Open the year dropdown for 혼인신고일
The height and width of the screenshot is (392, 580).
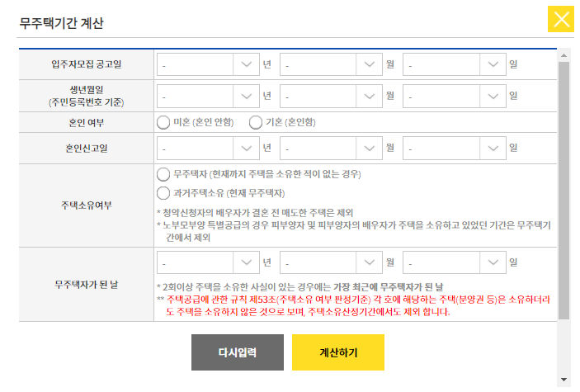coord(208,148)
